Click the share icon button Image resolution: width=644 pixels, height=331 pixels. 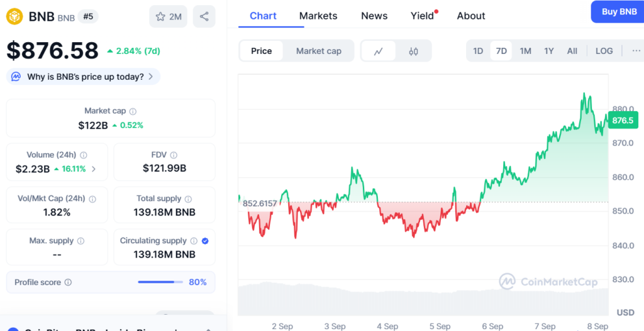(204, 17)
